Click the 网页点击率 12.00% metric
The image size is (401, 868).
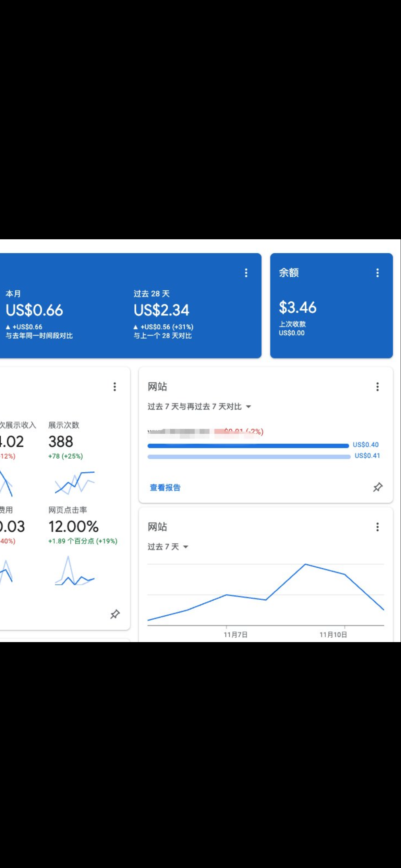click(x=73, y=527)
